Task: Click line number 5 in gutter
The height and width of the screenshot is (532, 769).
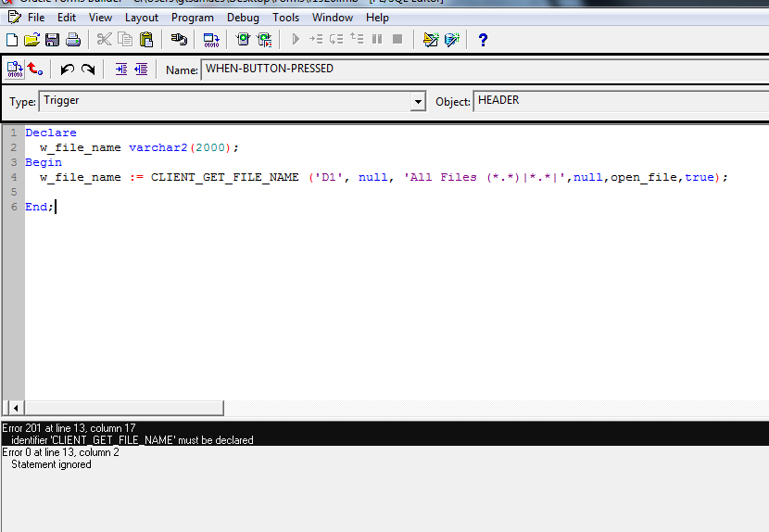Action: (x=14, y=192)
